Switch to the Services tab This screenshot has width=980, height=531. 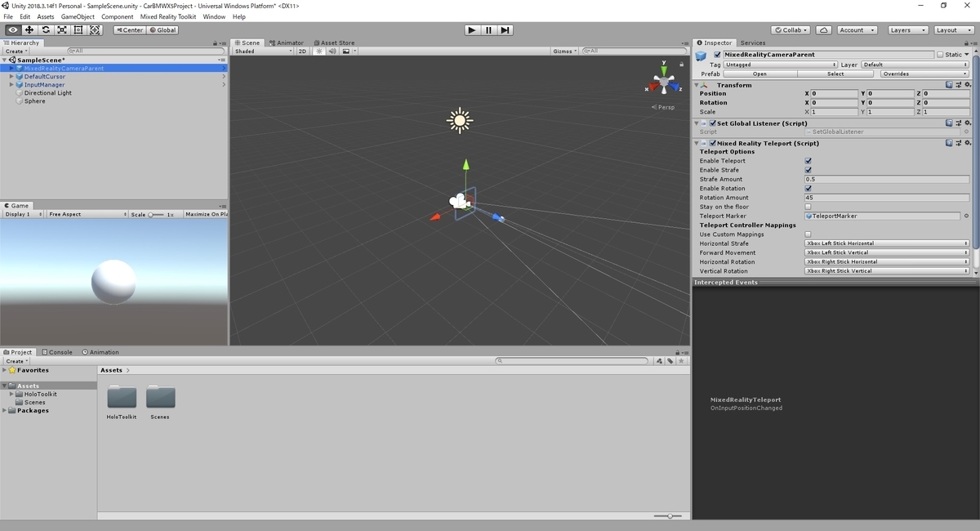pyautogui.click(x=753, y=42)
